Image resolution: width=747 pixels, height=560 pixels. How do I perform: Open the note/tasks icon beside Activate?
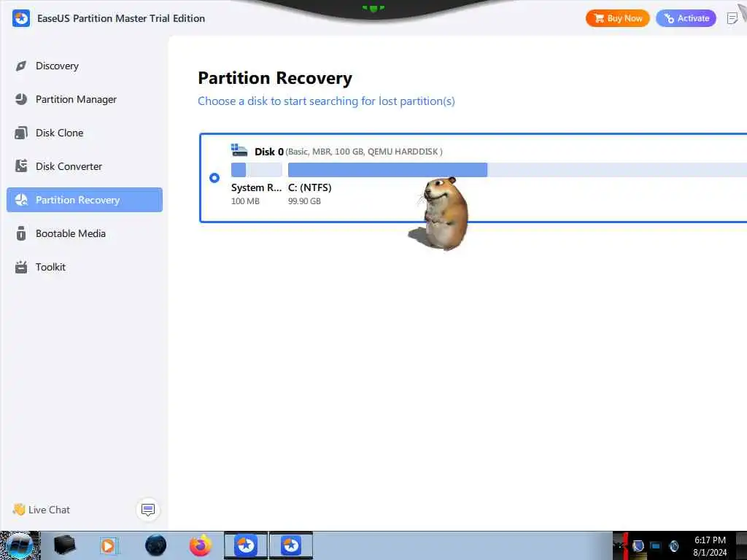tap(732, 18)
